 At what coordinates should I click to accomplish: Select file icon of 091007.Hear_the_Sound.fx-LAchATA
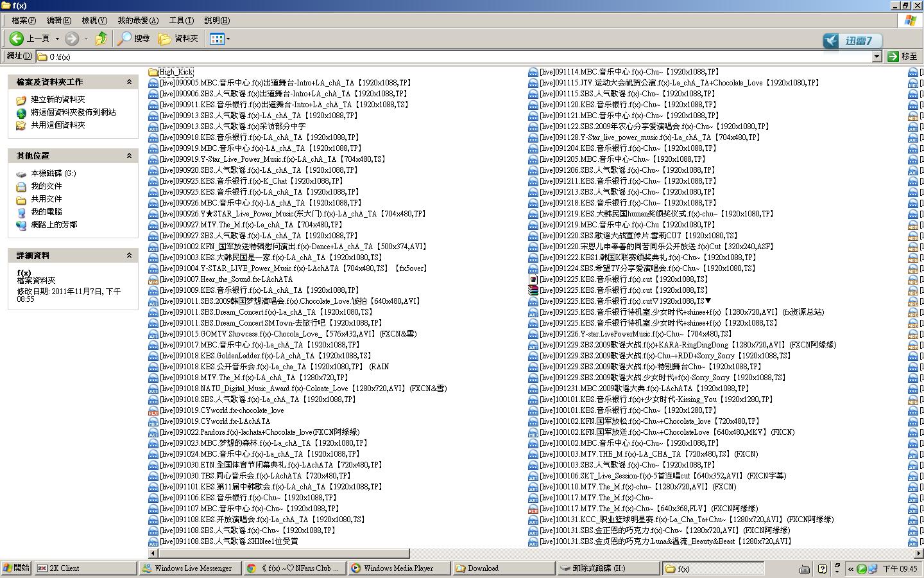tap(153, 279)
